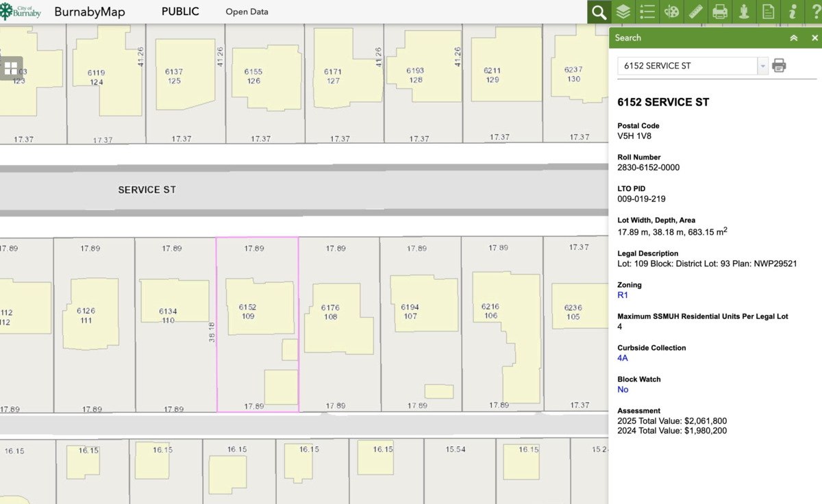Open the basemap gallery grid button
This screenshot has height=504, width=822.
11,68
